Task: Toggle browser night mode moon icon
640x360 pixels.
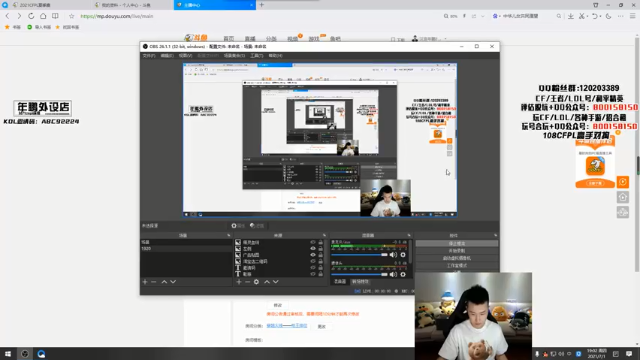Action: click(x=609, y=16)
